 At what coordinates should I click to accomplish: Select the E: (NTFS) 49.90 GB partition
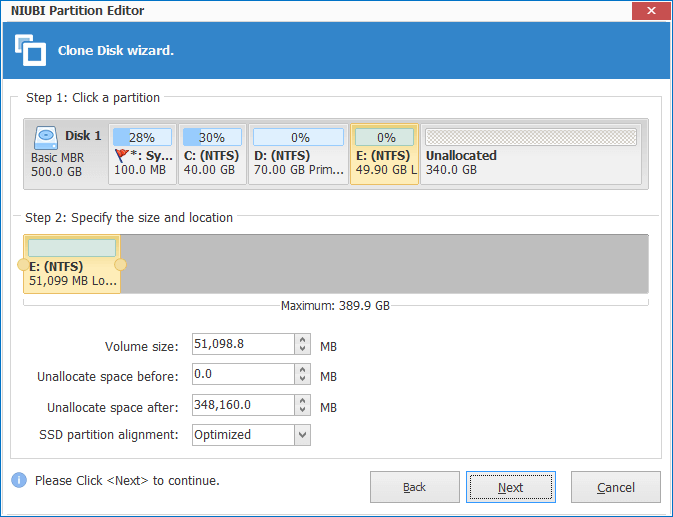384,154
